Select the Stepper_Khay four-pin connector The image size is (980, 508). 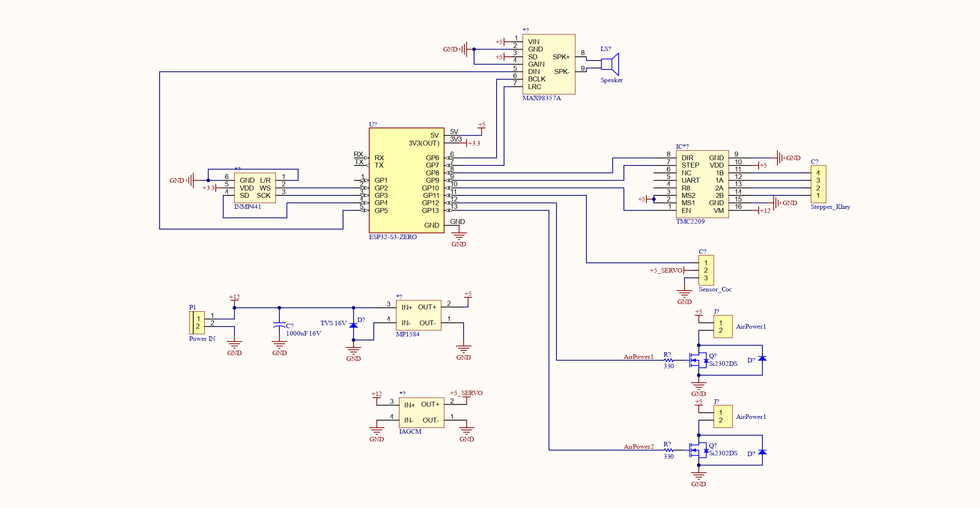tap(818, 184)
